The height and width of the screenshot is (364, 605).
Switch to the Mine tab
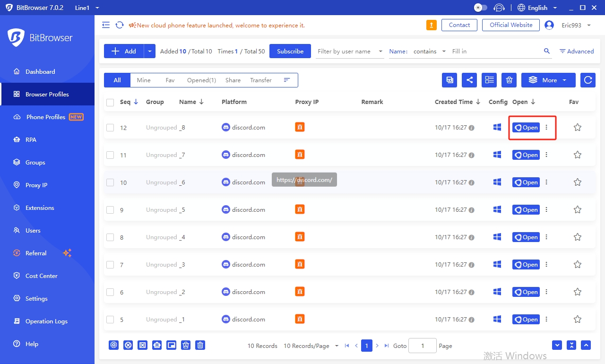click(144, 80)
